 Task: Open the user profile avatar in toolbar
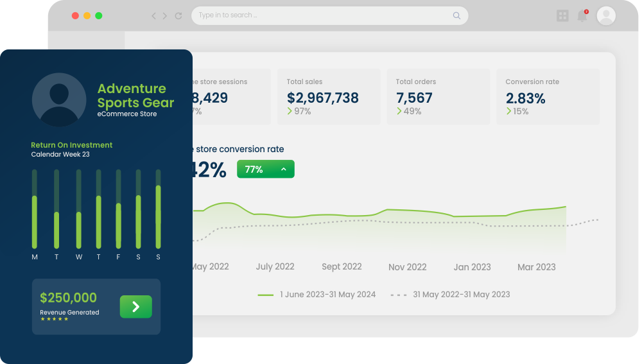pyautogui.click(x=606, y=16)
